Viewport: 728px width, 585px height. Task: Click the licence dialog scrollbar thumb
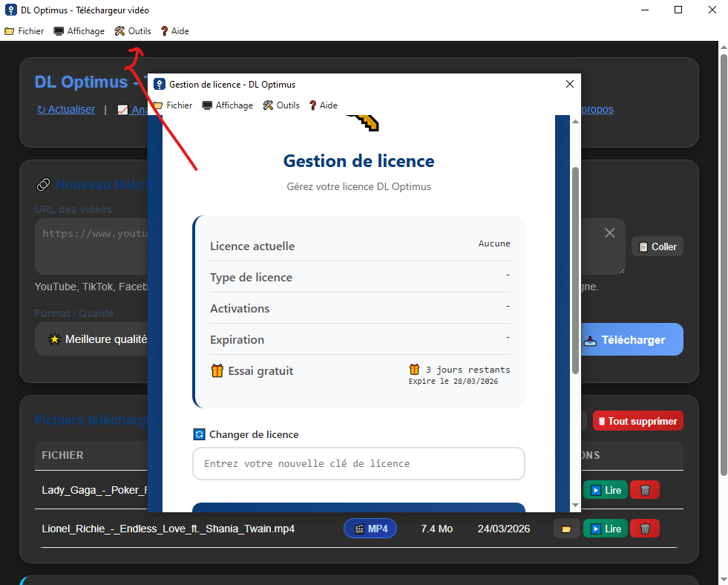pyautogui.click(x=575, y=270)
